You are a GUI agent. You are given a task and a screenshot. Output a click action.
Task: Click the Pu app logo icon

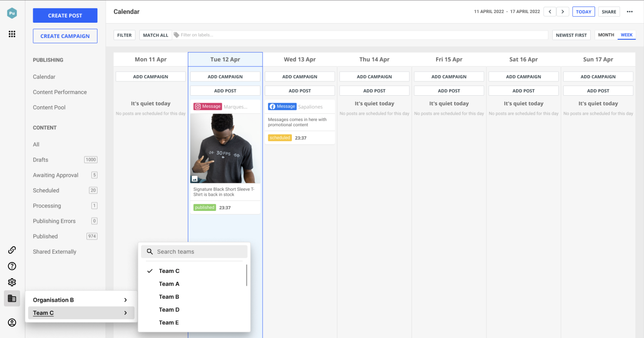click(x=12, y=14)
